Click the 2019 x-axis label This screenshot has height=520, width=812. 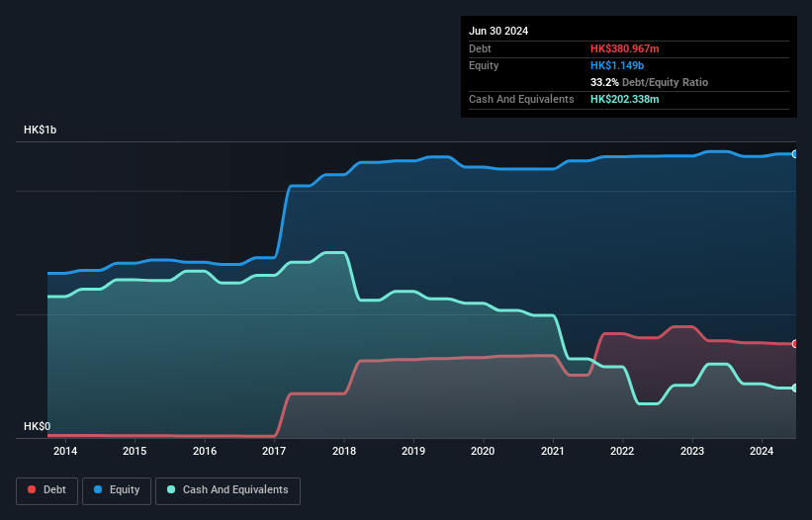click(x=413, y=451)
